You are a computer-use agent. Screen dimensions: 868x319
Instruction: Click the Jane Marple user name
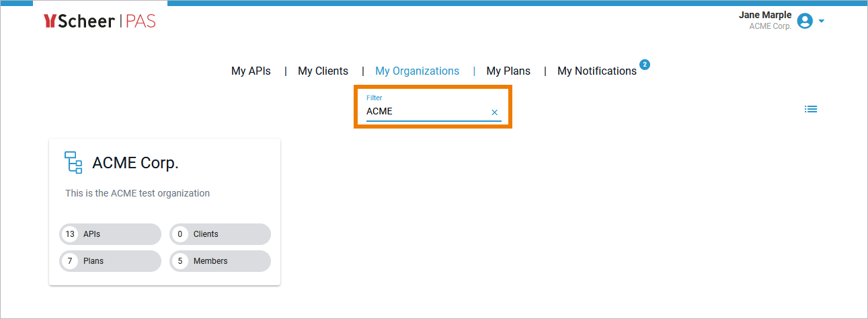765,15
